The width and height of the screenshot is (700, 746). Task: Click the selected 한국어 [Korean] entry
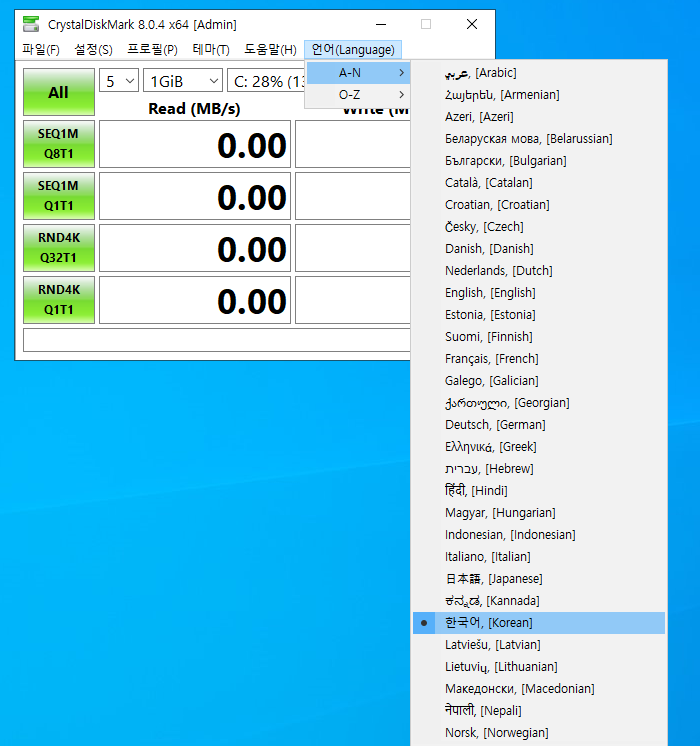(x=539, y=623)
